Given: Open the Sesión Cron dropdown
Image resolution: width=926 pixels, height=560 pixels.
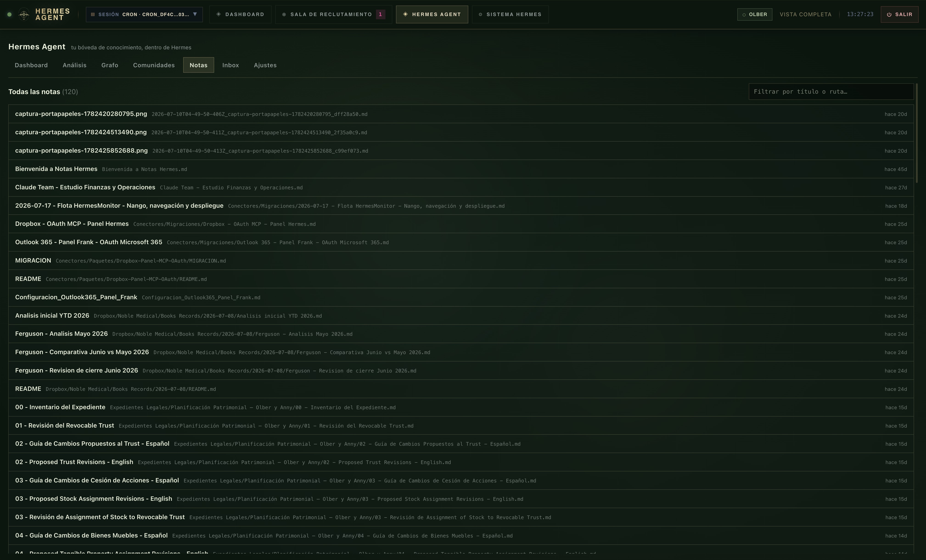Looking at the screenshot, I should (144, 14).
